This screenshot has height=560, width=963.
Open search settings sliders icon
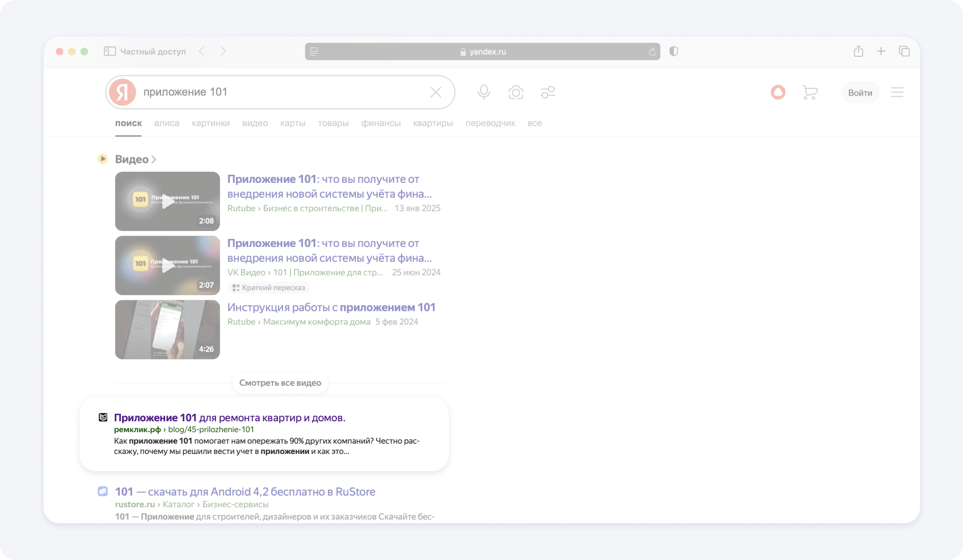(x=548, y=92)
